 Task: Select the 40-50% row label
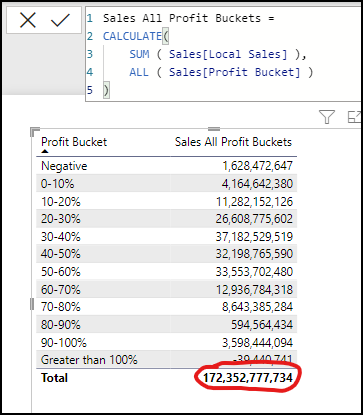coord(61,254)
